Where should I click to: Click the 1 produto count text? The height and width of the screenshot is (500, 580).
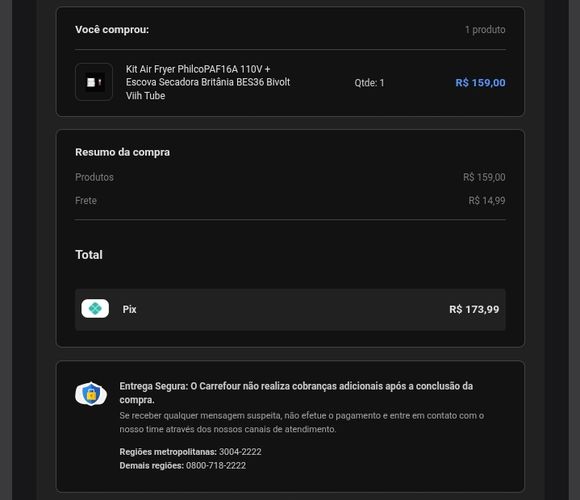coord(485,29)
